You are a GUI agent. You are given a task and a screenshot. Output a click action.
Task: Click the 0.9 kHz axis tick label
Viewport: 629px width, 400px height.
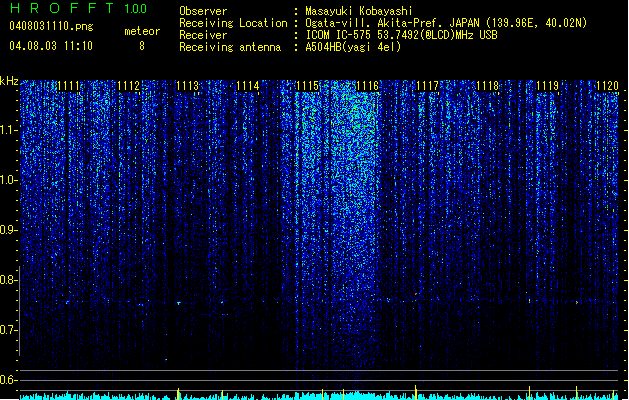(8, 230)
